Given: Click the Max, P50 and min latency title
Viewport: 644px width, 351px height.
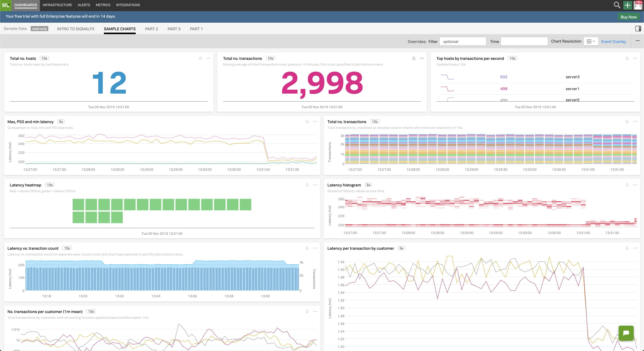Looking at the screenshot, I should tap(30, 122).
